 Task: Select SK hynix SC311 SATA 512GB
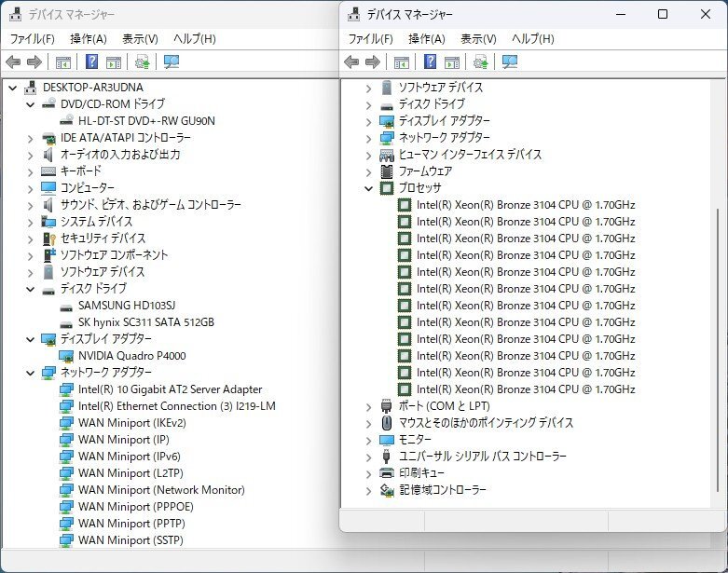point(146,322)
